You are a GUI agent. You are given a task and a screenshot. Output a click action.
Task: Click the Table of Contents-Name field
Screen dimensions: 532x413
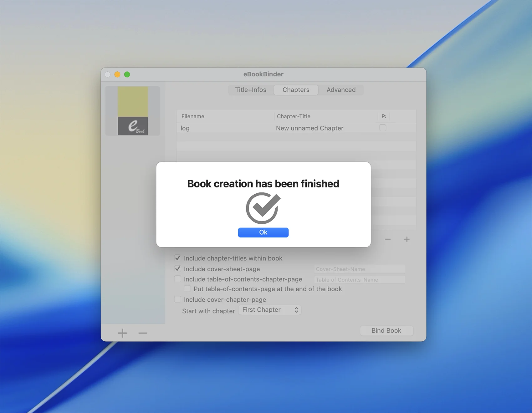click(x=359, y=280)
